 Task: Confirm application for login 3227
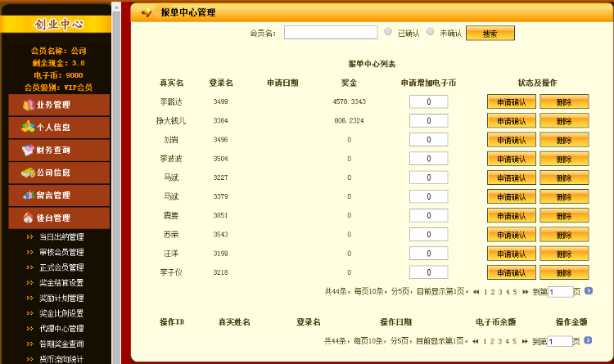[512, 178]
